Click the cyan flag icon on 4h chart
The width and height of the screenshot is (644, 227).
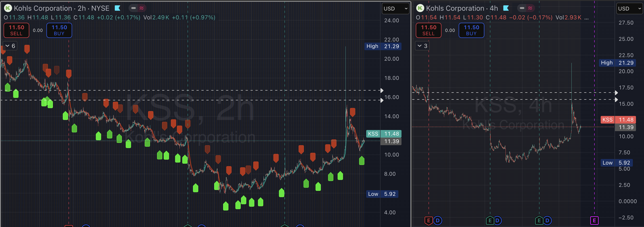[506, 8]
